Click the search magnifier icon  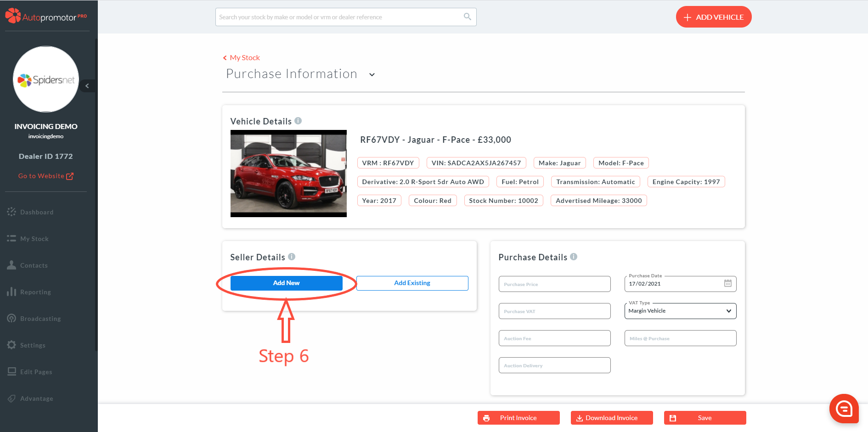tap(467, 17)
